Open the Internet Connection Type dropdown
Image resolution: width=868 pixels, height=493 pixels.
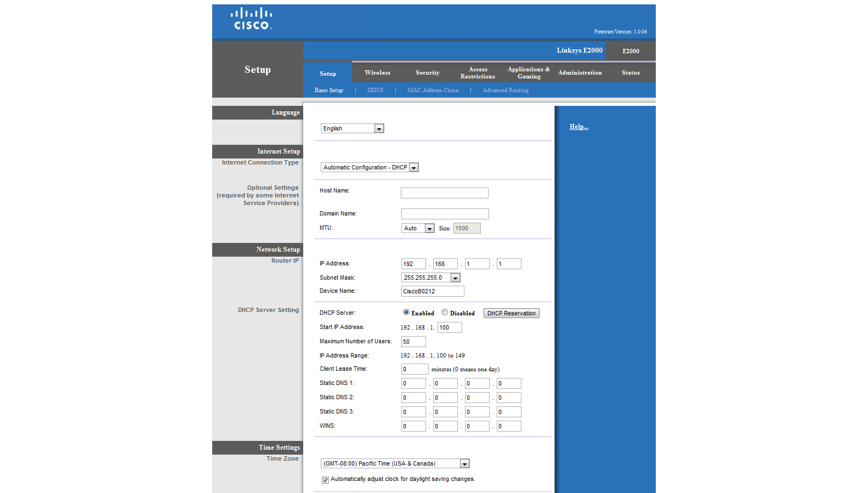click(370, 167)
